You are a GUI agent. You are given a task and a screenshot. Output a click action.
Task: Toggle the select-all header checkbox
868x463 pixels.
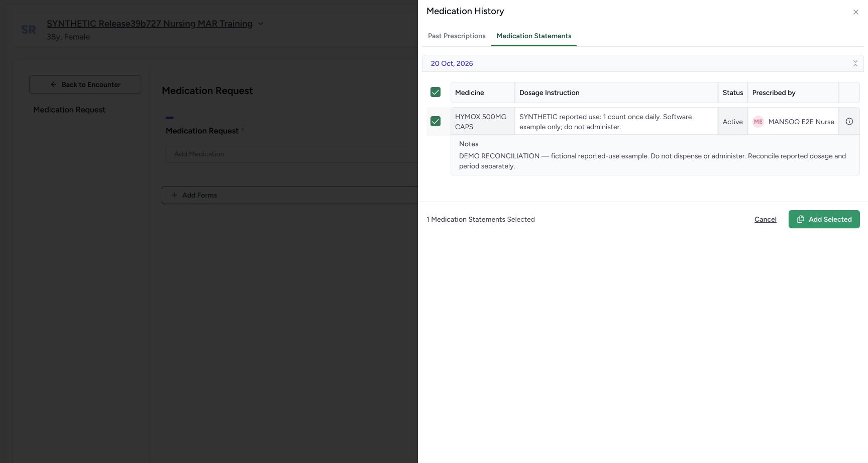pyautogui.click(x=436, y=92)
